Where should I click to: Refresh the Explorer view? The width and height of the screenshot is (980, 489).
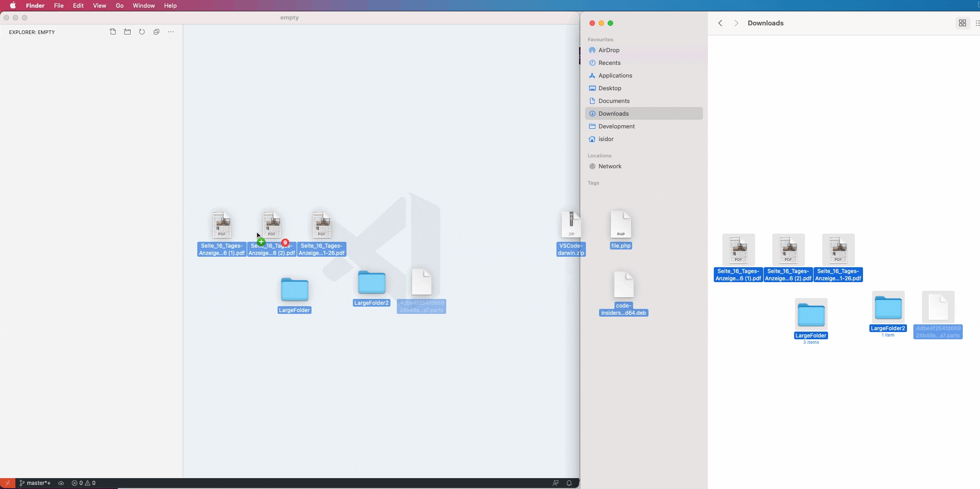tap(141, 32)
